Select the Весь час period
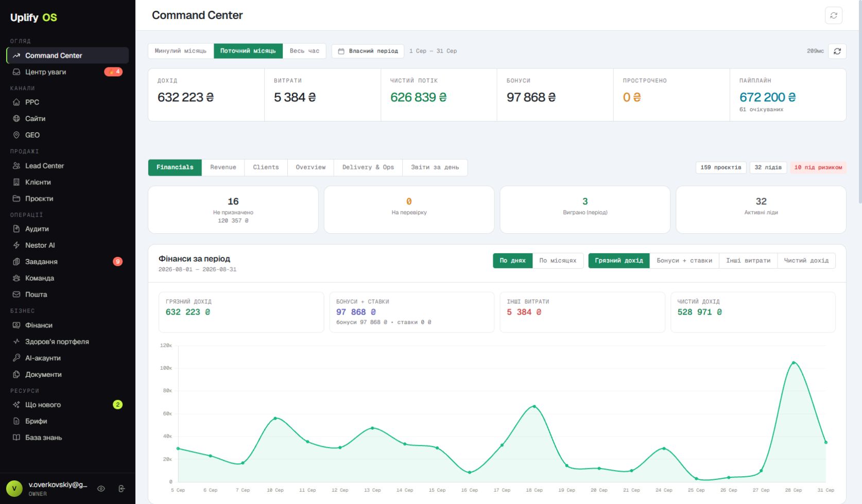Image resolution: width=862 pixels, height=504 pixels. (x=304, y=51)
